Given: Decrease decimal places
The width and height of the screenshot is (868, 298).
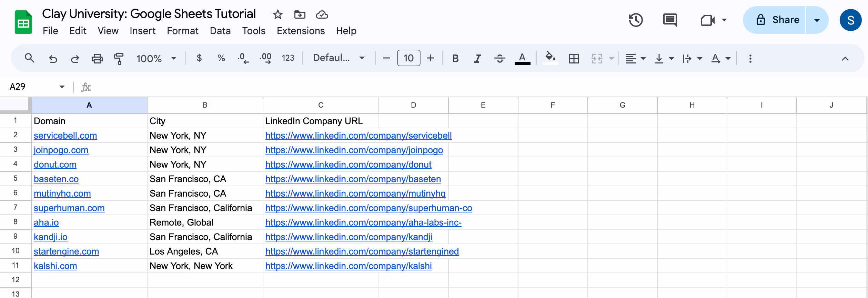Looking at the screenshot, I should tap(243, 58).
